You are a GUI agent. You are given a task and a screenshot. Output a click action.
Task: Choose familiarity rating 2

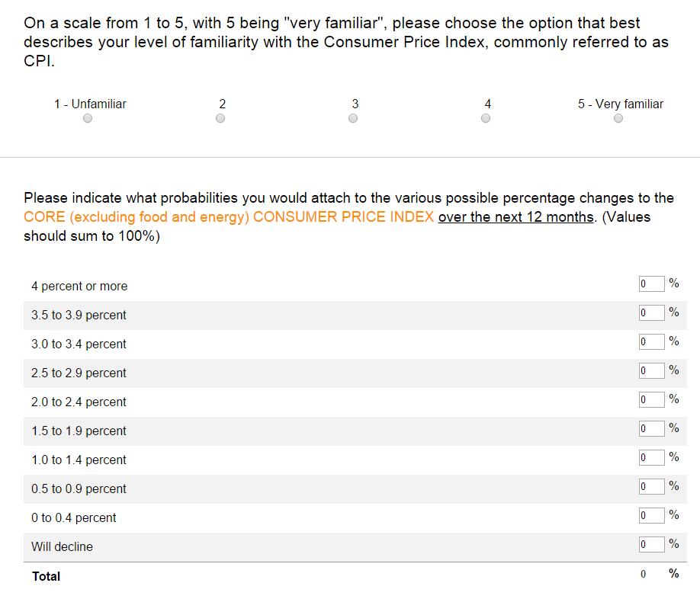click(220, 118)
